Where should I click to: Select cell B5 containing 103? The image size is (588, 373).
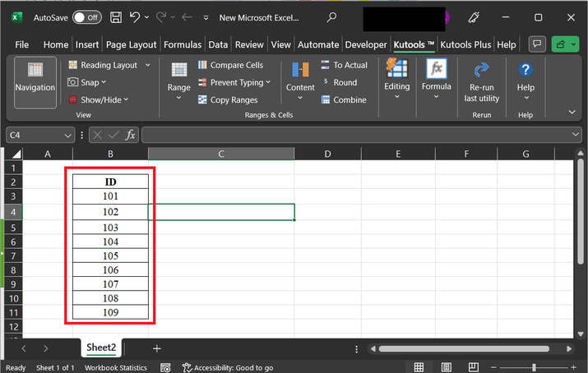click(111, 228)
